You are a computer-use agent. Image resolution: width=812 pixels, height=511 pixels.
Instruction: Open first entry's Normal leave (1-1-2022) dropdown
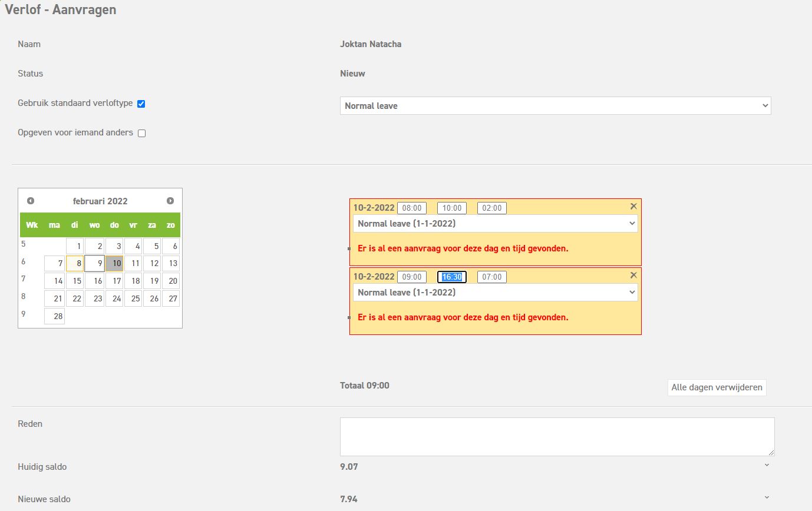(495, 224)
